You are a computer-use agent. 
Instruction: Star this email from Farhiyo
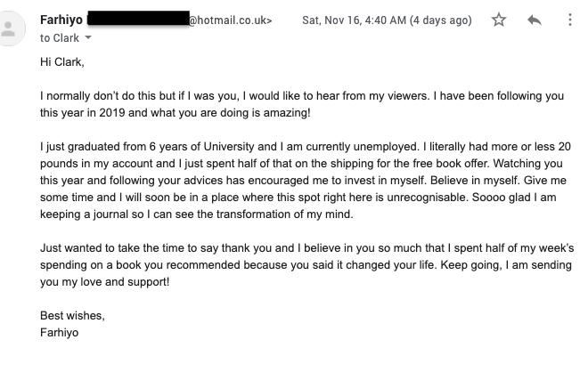498,20
